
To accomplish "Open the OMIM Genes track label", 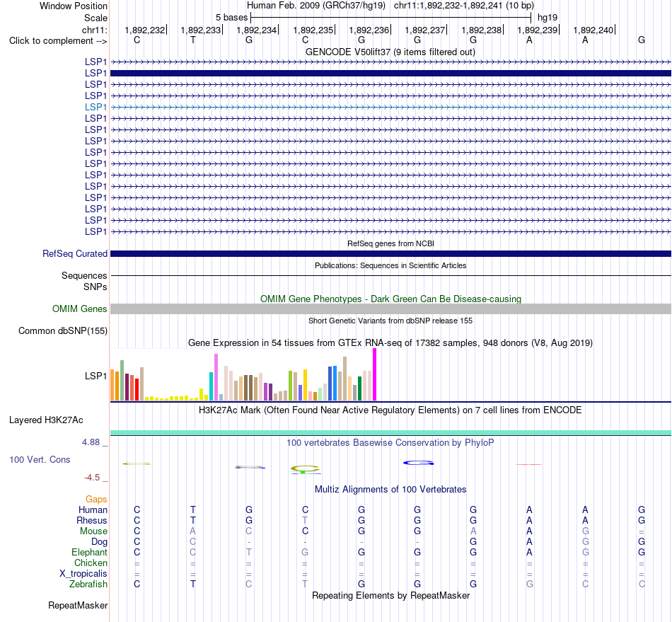I will click(80, 309).
